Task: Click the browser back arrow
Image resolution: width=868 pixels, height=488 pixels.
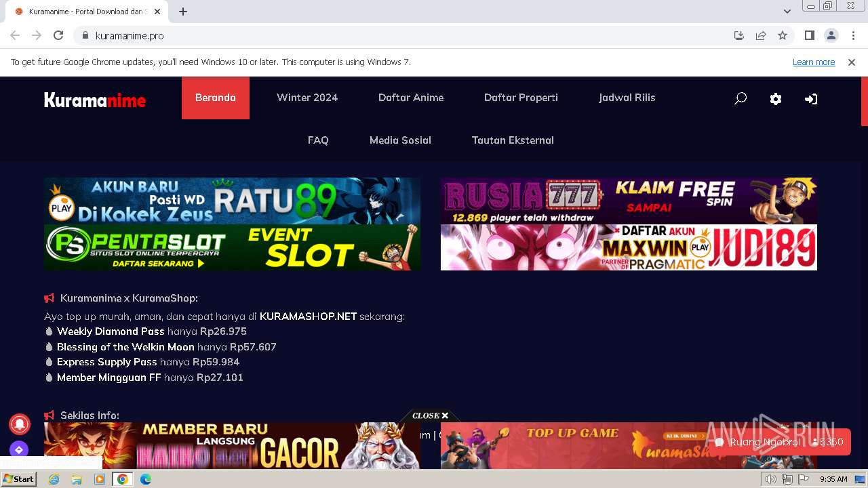Action: (15, 35)
